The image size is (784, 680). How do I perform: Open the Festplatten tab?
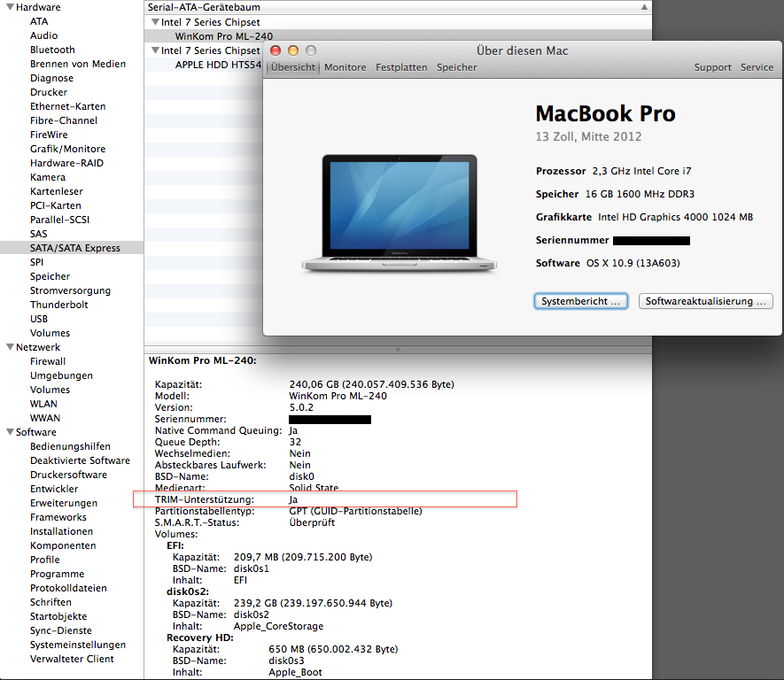click(x=401, y=67)
